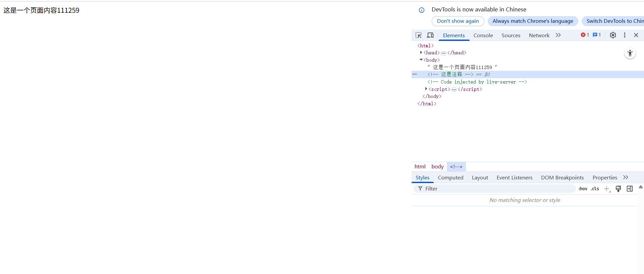Click the accessibility tree toggle icon
This screenshot has width=644, height=274.
click(x=630, y=53)
